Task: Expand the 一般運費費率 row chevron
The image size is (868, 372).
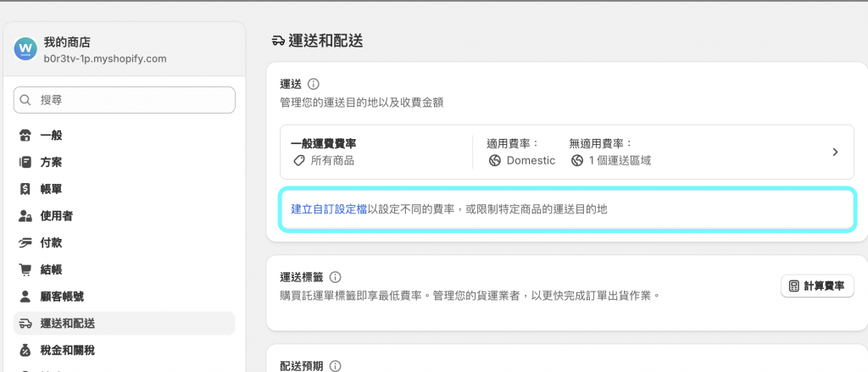Action: pos(835,152)
